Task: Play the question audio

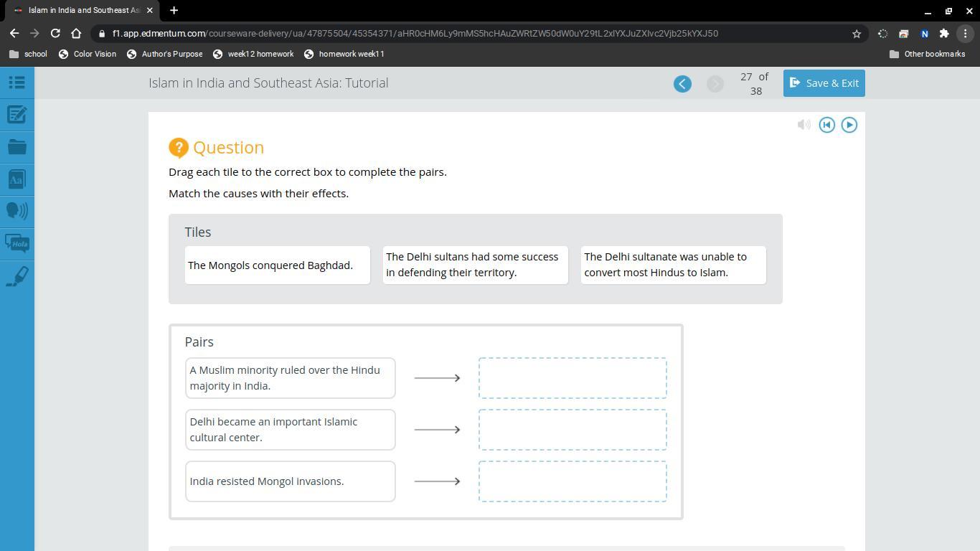Action: pos(849,125)
